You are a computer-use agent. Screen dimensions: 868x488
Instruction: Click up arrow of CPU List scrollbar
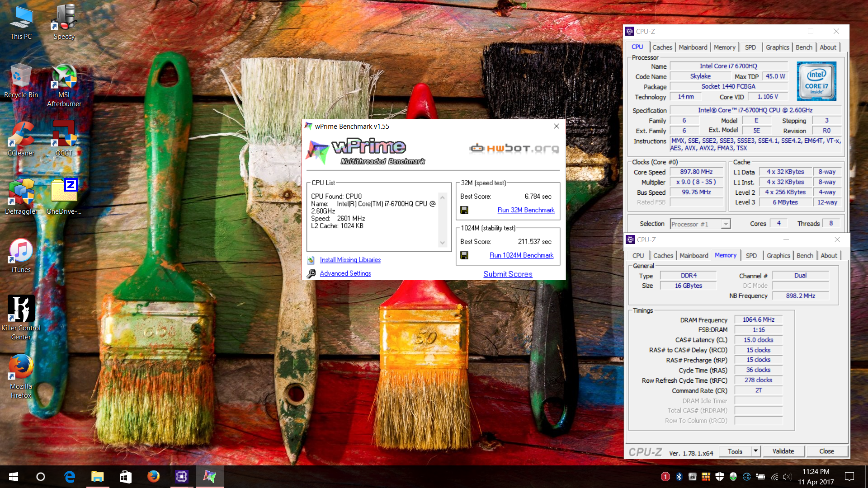(x=443, y=198)
